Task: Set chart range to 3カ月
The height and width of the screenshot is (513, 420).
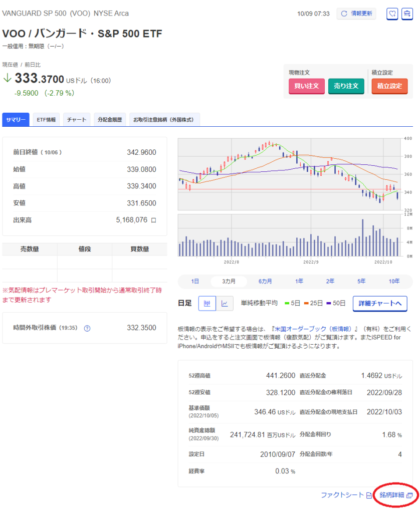Action: (x=229, y=281)
